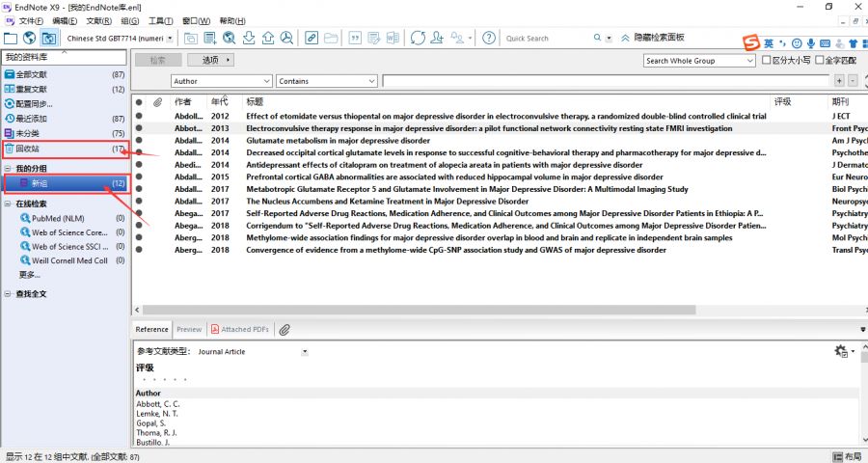Click + to add search row
The height and width of the screenshot is (463, 868).
click(x=840, y=81)
